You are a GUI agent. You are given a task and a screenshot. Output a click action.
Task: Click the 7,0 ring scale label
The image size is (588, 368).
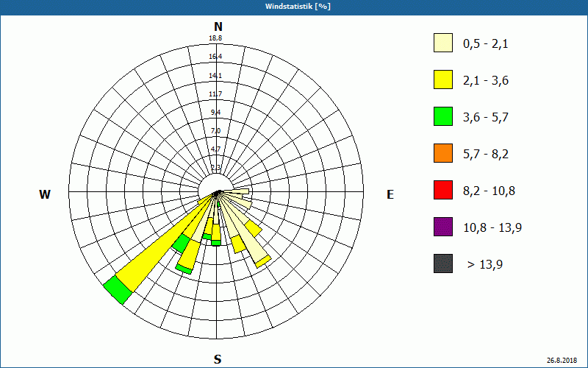point(216,131)
